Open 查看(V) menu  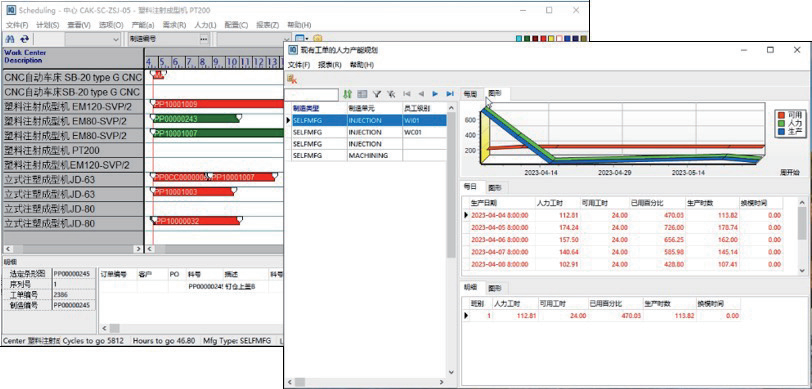(x=79, y=25)
